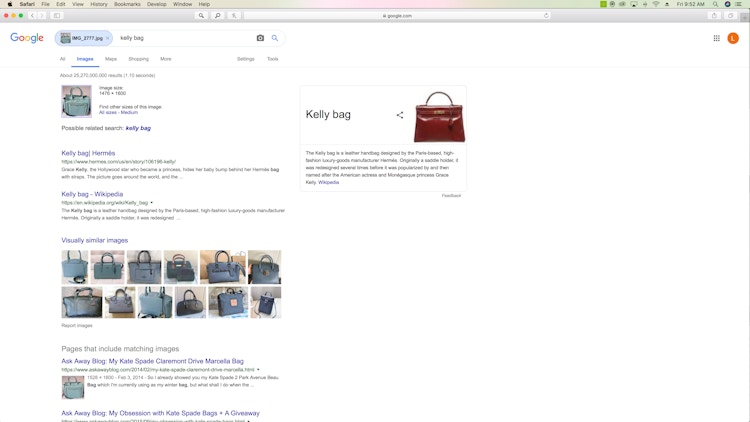
Task: Open the Develop menu
Action: coord(156,4)
